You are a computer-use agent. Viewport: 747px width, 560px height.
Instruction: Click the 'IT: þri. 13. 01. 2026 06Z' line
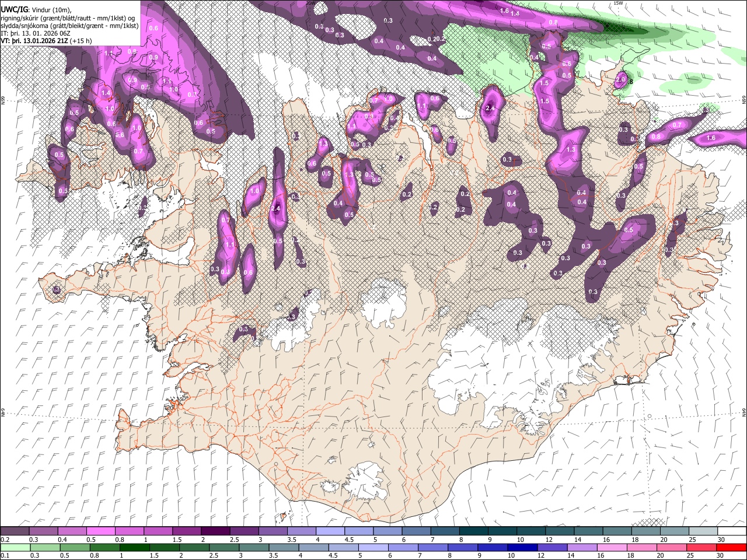click(x=37, y=34)
